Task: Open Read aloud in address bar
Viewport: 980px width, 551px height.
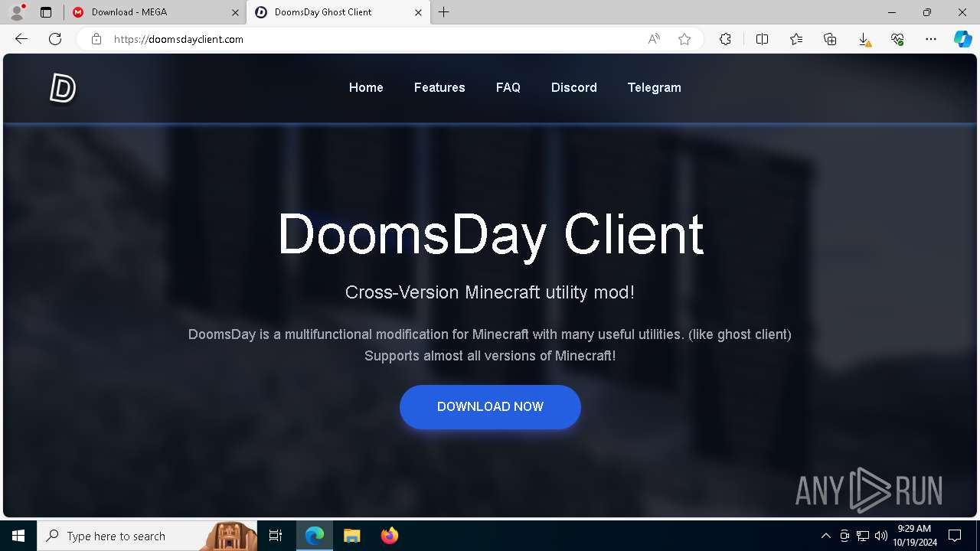Action: click(654, 39)
